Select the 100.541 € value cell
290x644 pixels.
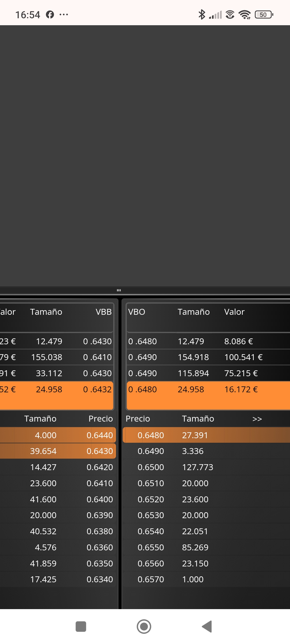pyautogui.click(x=244, y=357)
